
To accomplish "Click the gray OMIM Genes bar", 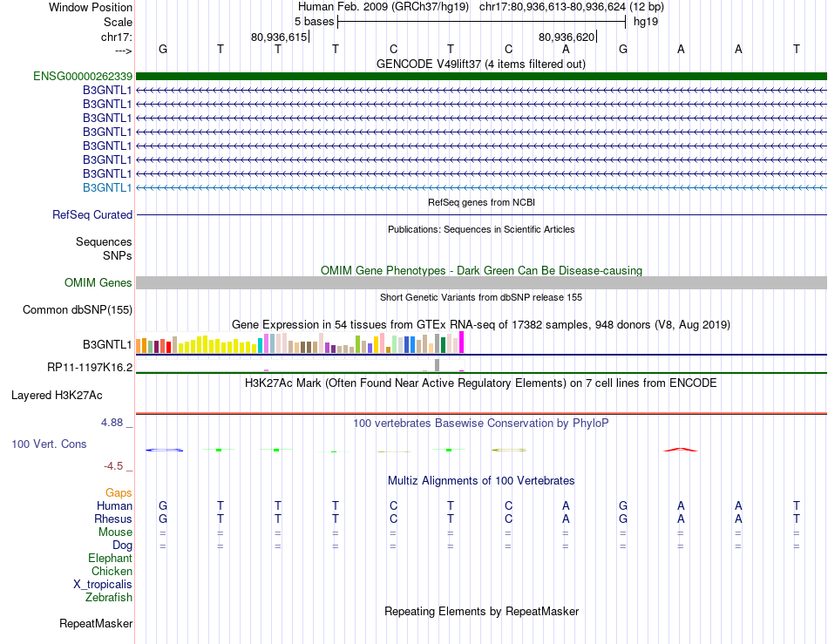I will pos(481,282).
